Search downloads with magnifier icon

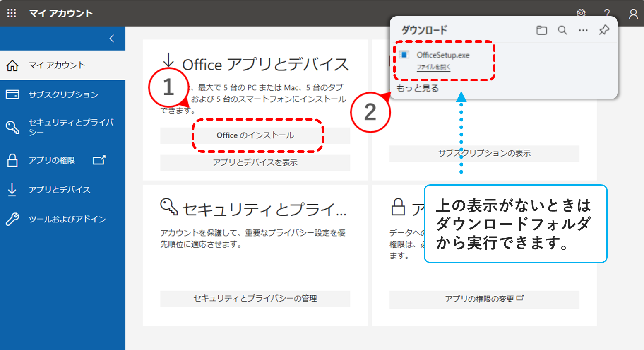tap(562, 30)
